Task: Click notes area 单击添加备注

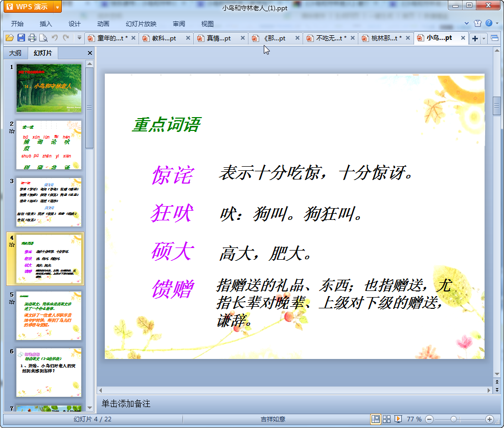Action: (126, 403)
